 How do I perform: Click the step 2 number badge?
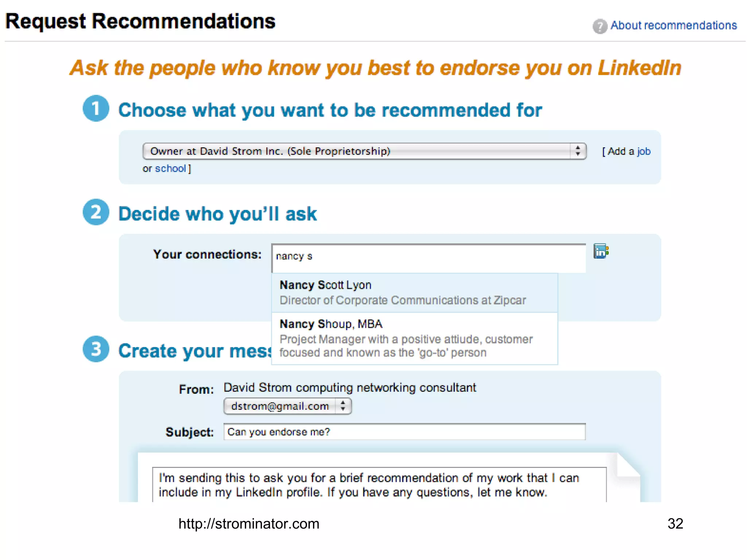(96, 212)
